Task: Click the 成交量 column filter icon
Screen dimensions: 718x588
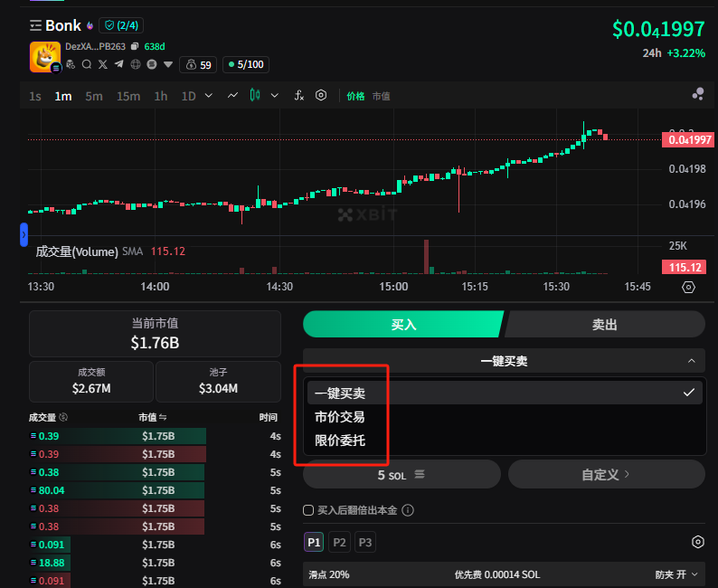Action: (x=63, y=417)
